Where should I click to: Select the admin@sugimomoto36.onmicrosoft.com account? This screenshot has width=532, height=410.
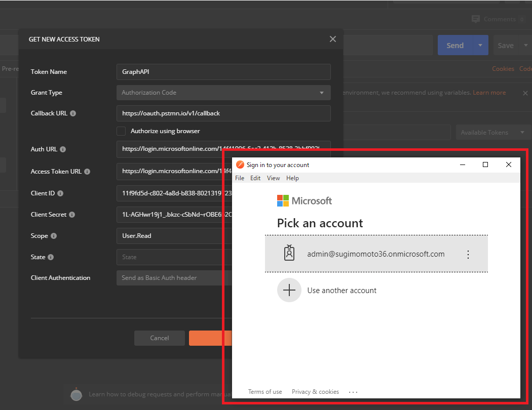375,254
